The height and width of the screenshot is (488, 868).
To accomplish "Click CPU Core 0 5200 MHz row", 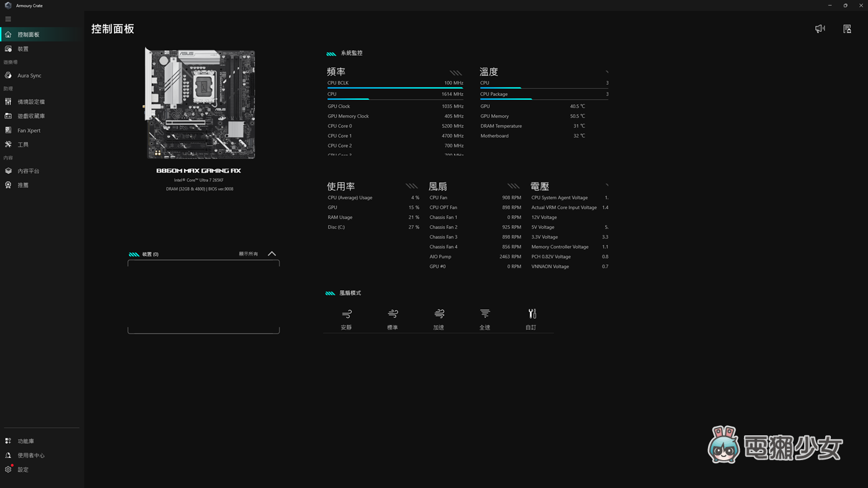I will 395,126.
